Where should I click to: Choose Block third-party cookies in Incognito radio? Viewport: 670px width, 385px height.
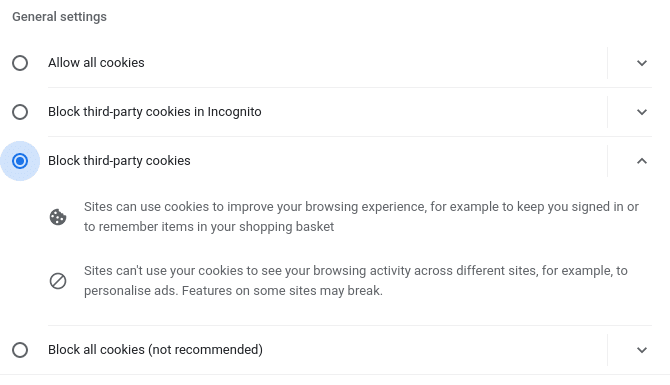20,112
